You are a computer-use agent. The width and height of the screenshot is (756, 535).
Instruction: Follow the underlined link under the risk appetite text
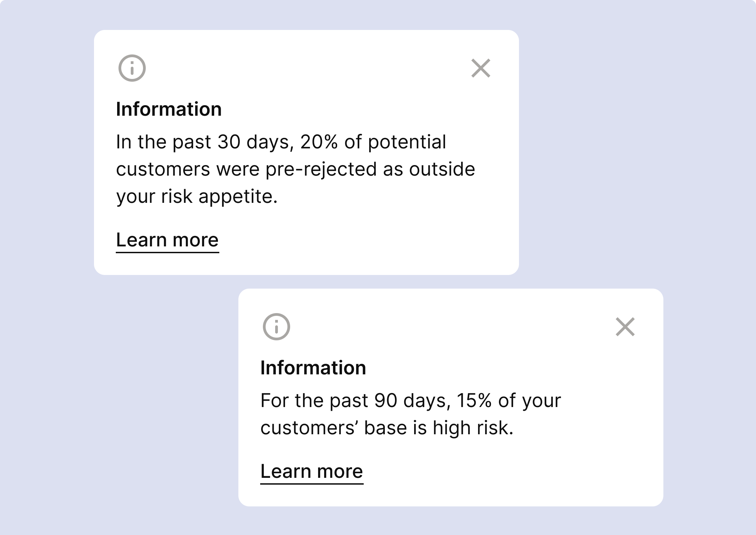pyautogui.click(x=167, y=240)
